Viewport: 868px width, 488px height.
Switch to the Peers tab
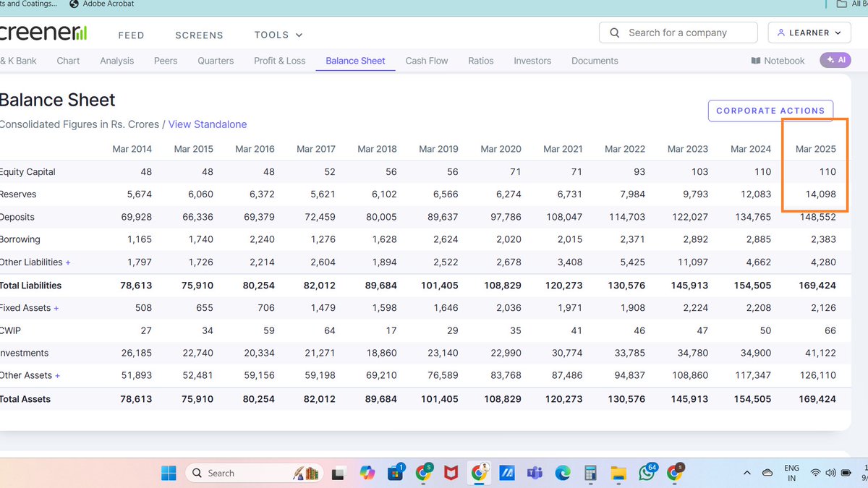click(166, 61)
